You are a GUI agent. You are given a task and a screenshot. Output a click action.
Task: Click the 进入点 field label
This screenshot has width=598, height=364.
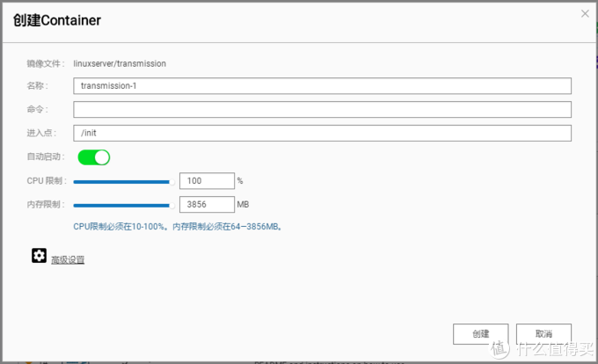(x=40, y=134)
